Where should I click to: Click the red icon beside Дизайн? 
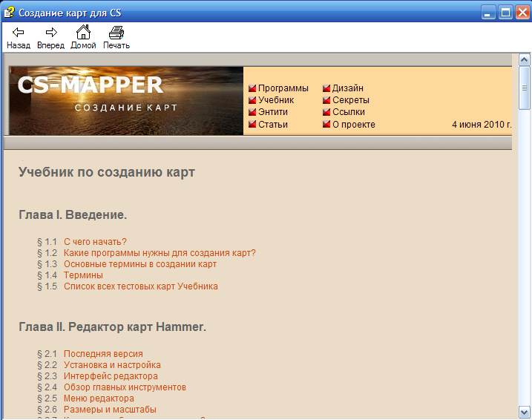coord(326,88)
